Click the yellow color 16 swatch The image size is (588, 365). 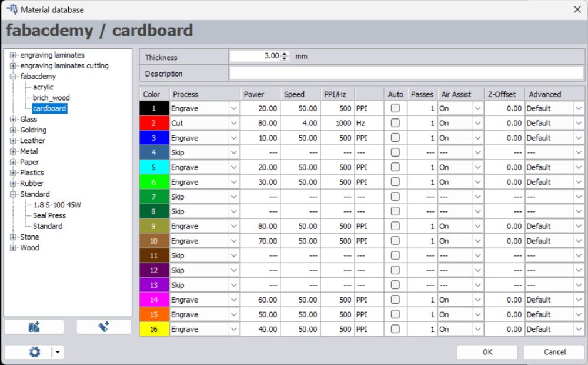click(154, 329)
